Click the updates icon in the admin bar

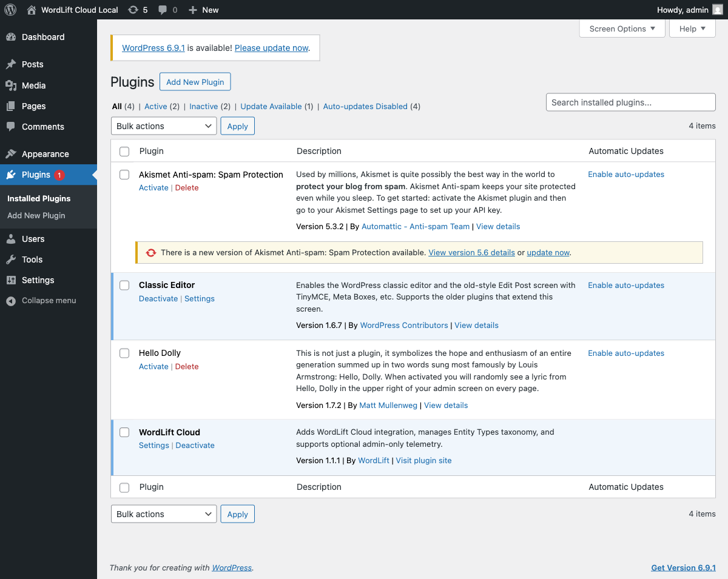pyautogui.click(x=133, y=9)
